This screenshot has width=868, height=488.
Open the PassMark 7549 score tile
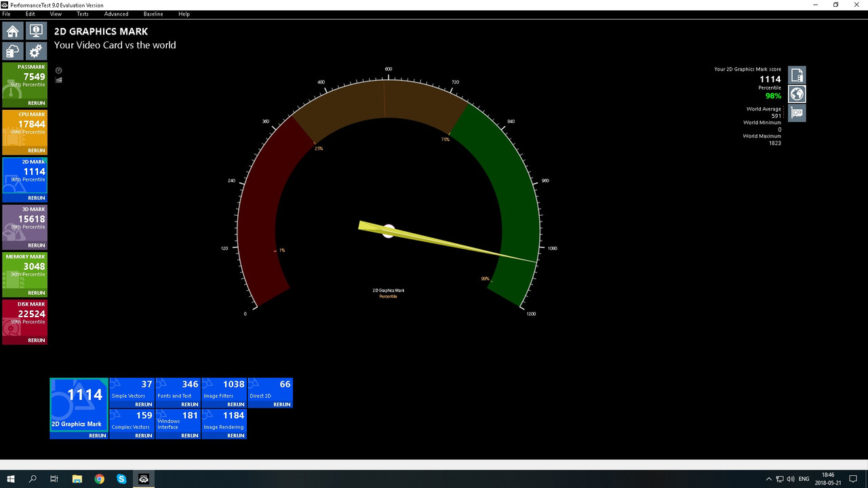tap(25, 85)
